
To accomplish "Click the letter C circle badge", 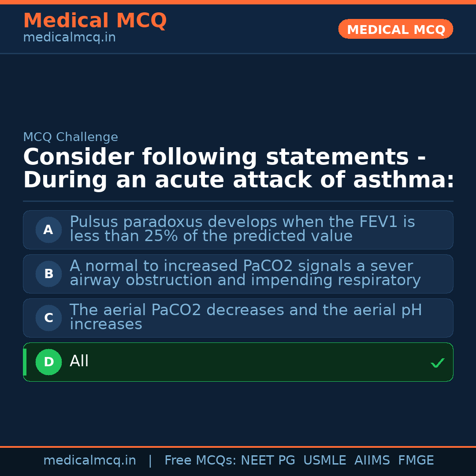I will [x=48, y=318].
